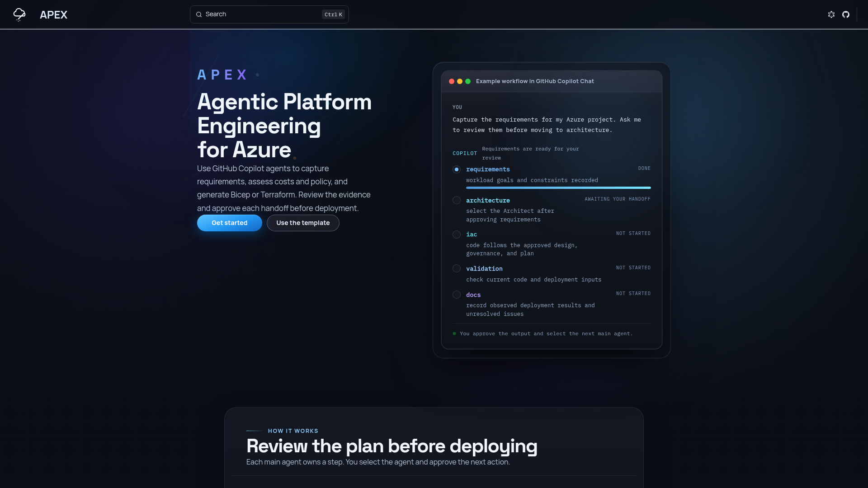Select the architecture step radio circle

pyautogui.click(x=457, y=200)
